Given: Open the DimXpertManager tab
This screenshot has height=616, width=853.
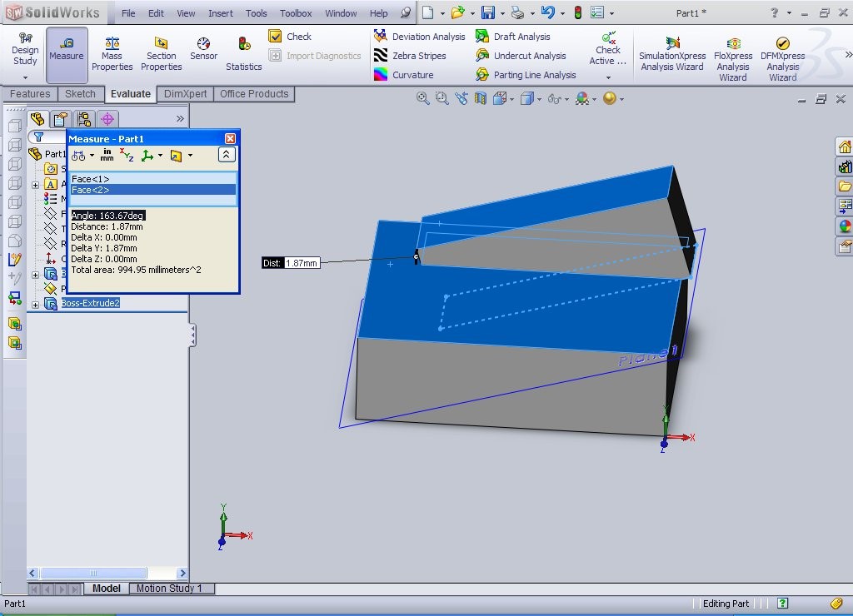Looking at the screenshot, I should pos(107,118).
